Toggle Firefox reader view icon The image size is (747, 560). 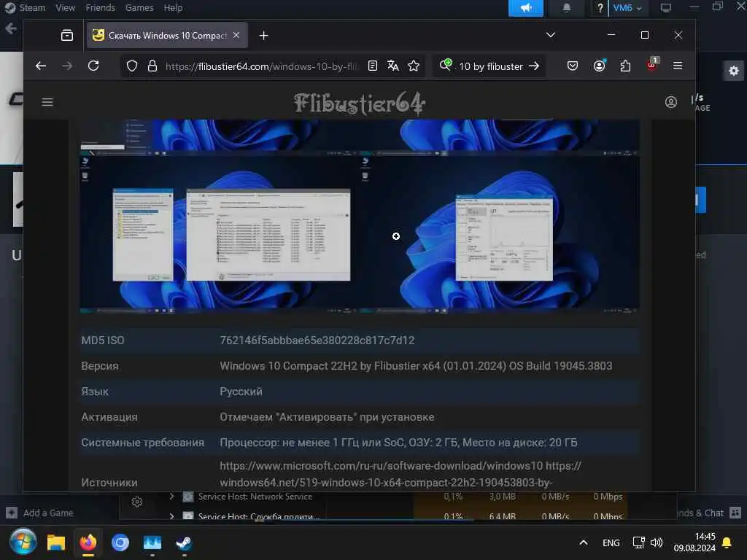click(373, 66)
